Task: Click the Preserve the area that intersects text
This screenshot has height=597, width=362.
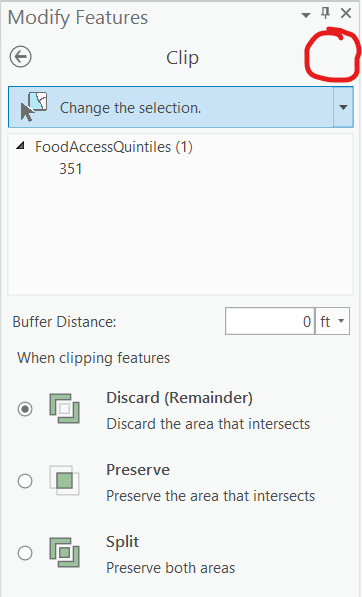Action: [x=211, y=496]
